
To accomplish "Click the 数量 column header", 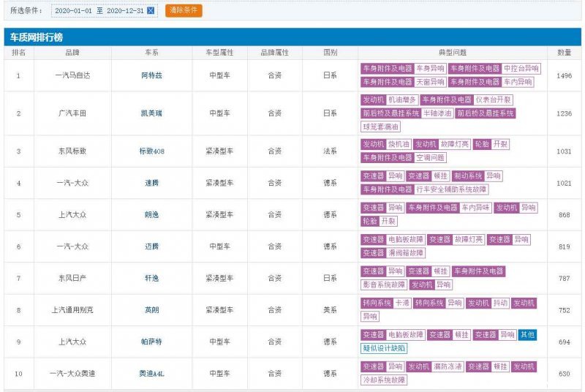I will 564,53.
